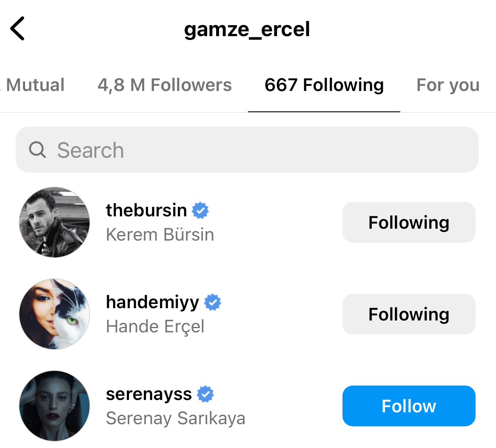
Task: Tap the back arrow icon
Action: point(18,29)
